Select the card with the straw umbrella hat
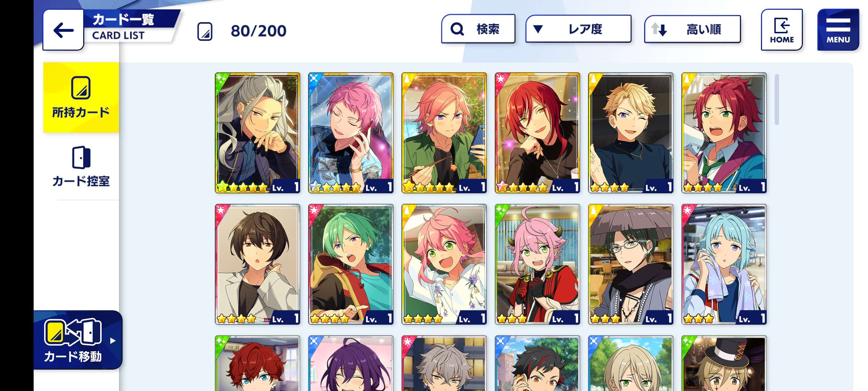Viewport: 868px width, 391px height. pyautogui.click(x=631, y=264)
